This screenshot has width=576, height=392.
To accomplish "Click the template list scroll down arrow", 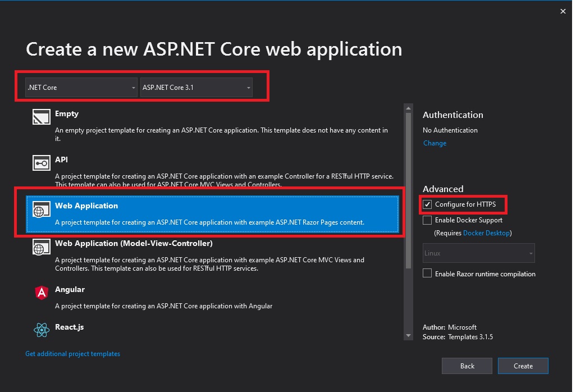I will coord(408,336).
